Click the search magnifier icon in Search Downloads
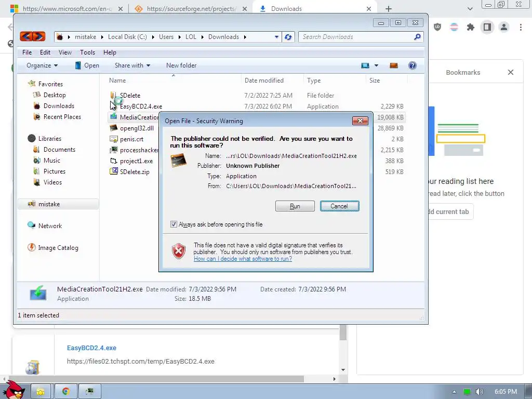532x399 pixels. click(x=417, y=37)
